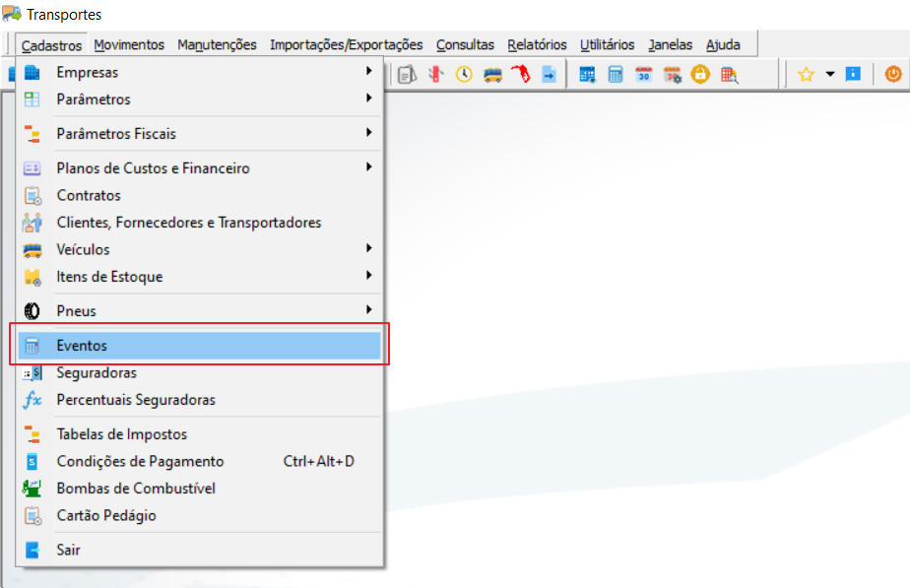The height and width of the screenshot is (588, 910).
Task: Click the blue document arrow toolbar icon
Action: [549, 74]
